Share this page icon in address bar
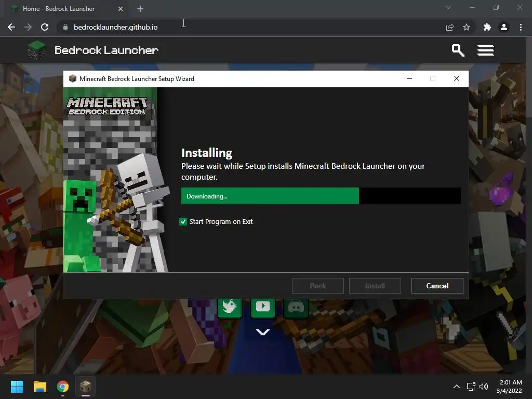Viewport: 532px width, 399px height. [450, 27]
